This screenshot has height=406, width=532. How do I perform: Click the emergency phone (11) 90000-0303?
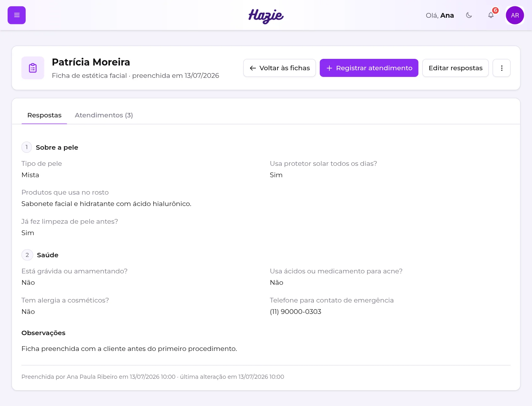pyautogui.click(x=295, y=312)
